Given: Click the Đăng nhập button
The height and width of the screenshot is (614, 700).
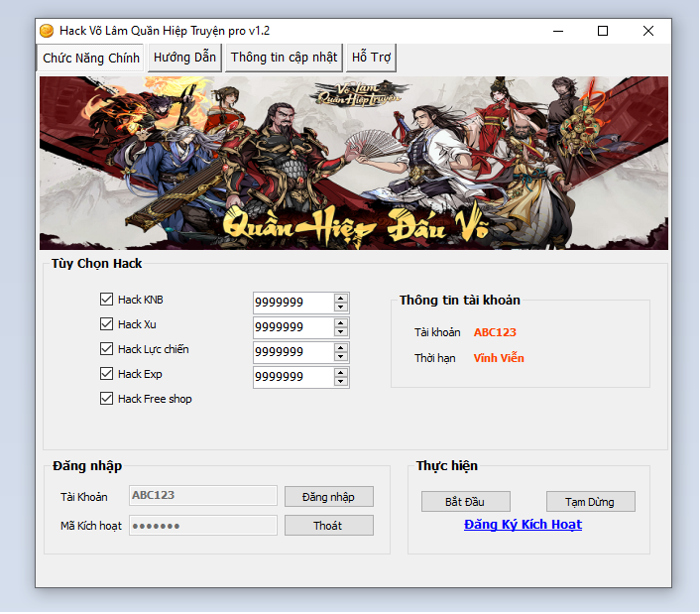Looking at the screenshot, I should 328,496.
